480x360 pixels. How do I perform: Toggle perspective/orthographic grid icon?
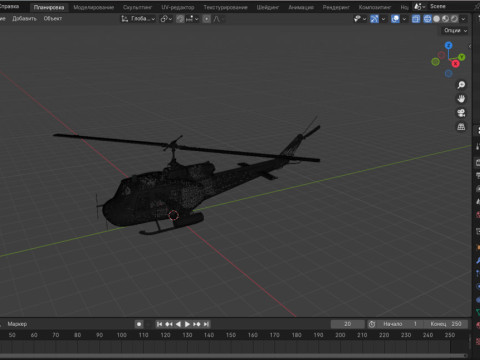(461, 127)
